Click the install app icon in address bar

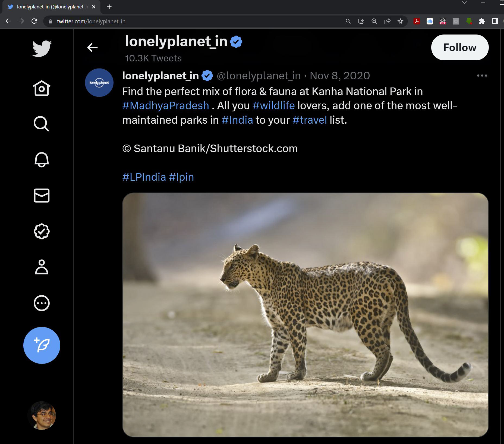pos(361,21)
